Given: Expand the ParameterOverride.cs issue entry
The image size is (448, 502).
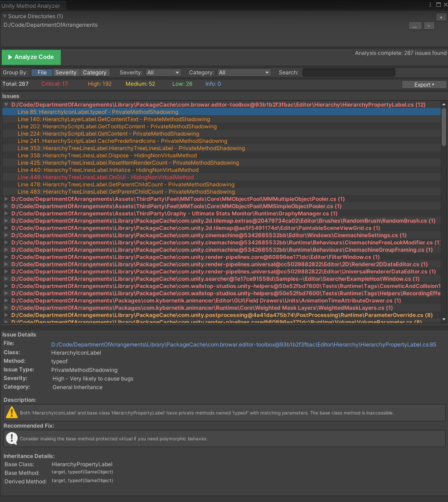Looking at the screenshot, I should pyautogui.click(x=5, y=315).
